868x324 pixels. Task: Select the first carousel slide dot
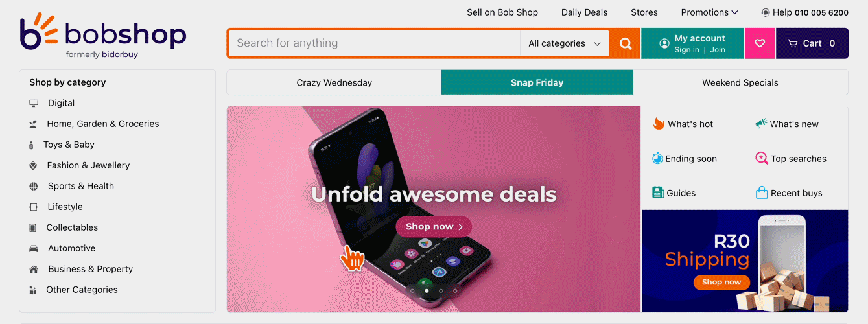pos(412,291)
